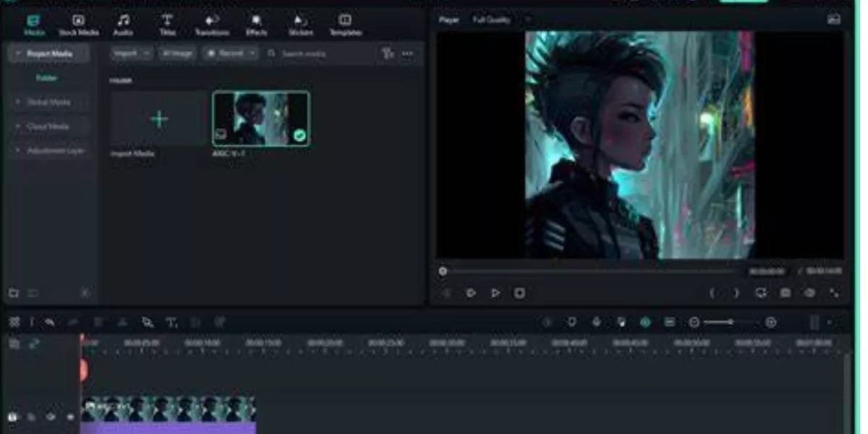Image resolution: width=868 pixels, height=434 pixels.
Task: Click the Import Media plus tile
Action: pos(158,119)
